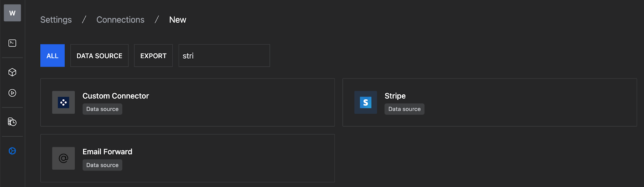644x187 pixels.
Task: Click the Email Forward @ icon
Action: tap(64, 158)
